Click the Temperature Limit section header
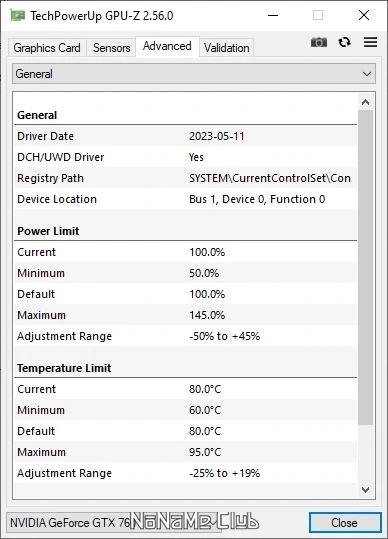Viewport: 388px width, 539px height. [x=64, y=368]
